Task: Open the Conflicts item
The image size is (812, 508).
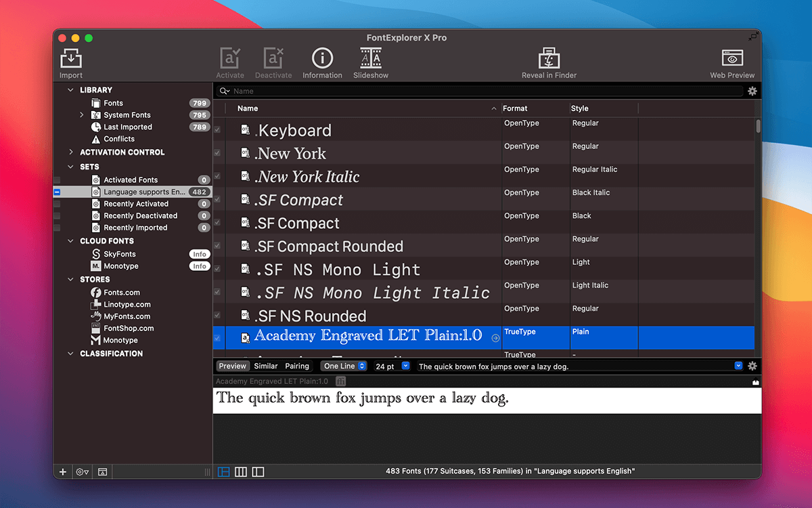Action: click(x=118, y=139)
